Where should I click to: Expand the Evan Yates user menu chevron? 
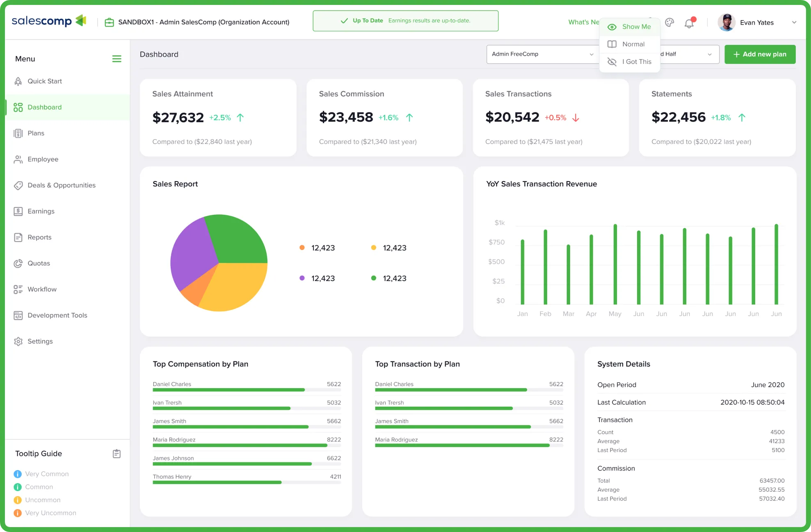coord(794,23)
